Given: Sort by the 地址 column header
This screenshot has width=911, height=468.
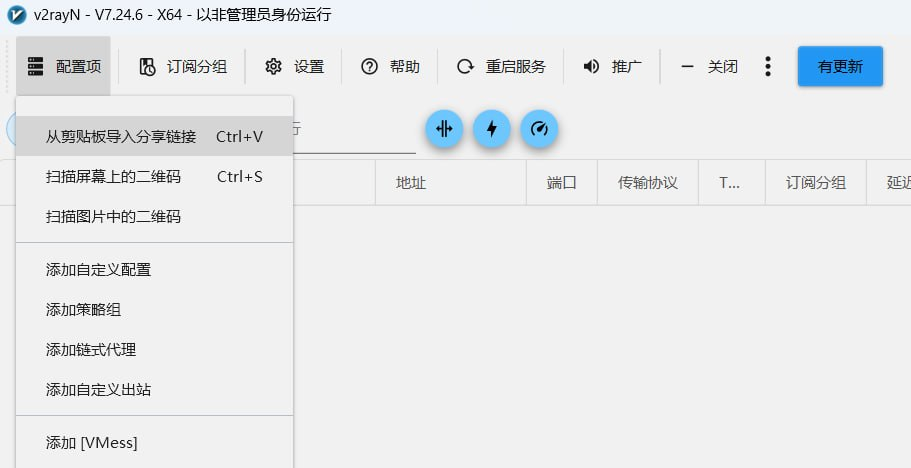Looking at the screenshot, I should [x=451, y=183].
